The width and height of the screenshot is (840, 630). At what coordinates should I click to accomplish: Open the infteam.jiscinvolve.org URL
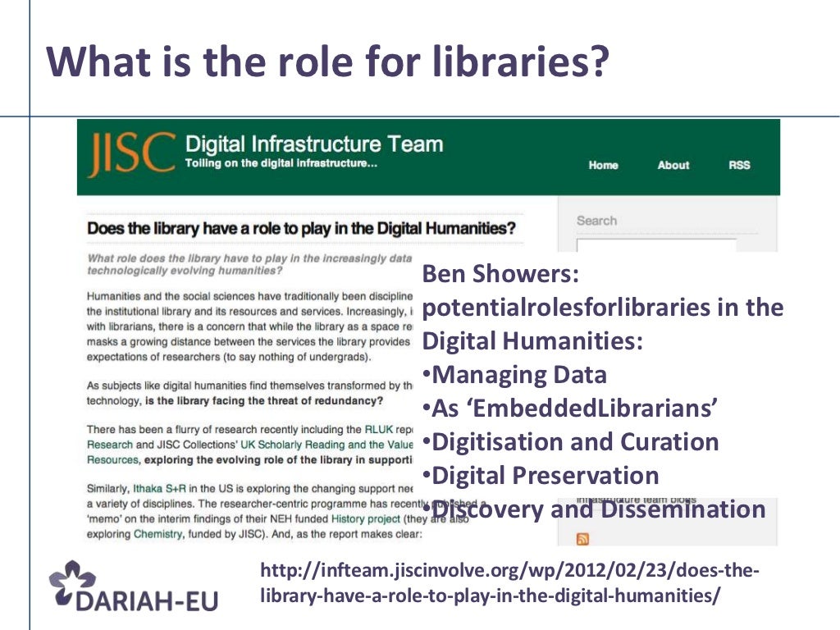click(509, 582)
